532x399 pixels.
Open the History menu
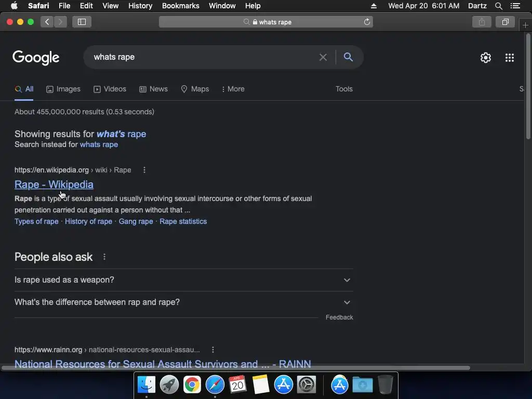pos(140,6)
